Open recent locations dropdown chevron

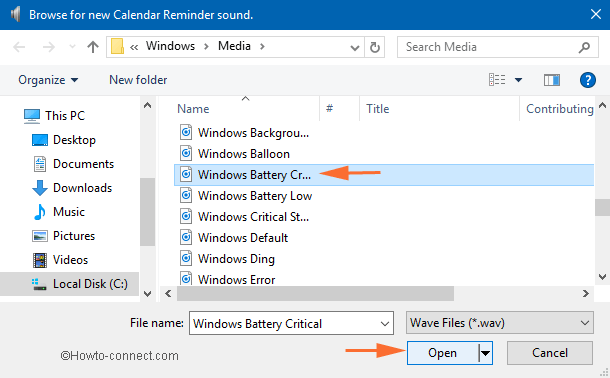[x=72, y=47]
